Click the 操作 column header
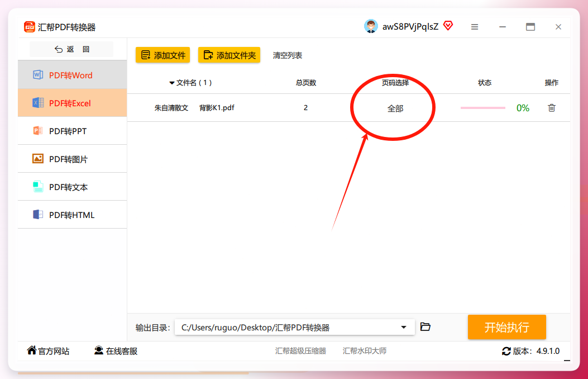This screenshot has width=588, height=379. (551, 83)
